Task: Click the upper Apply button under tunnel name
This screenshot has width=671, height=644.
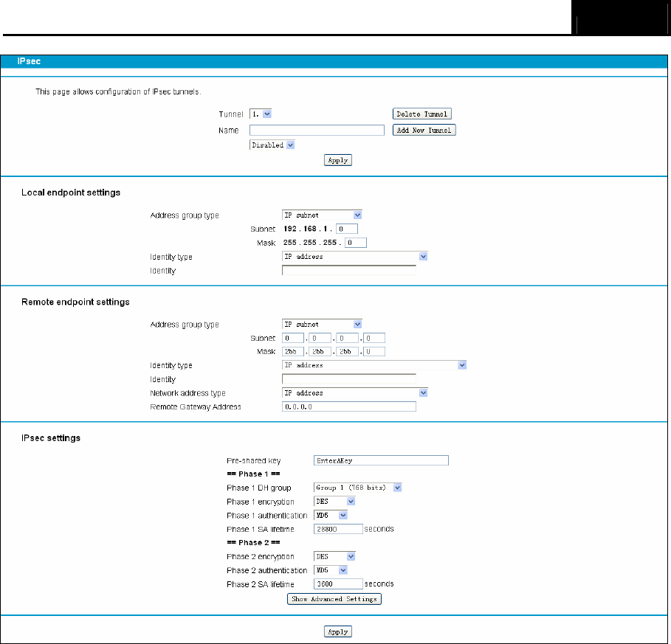Action: 337,160
